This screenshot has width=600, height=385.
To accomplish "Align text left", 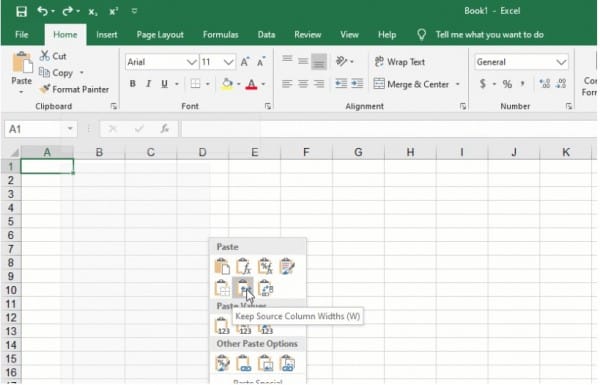I will pos(287,84).
